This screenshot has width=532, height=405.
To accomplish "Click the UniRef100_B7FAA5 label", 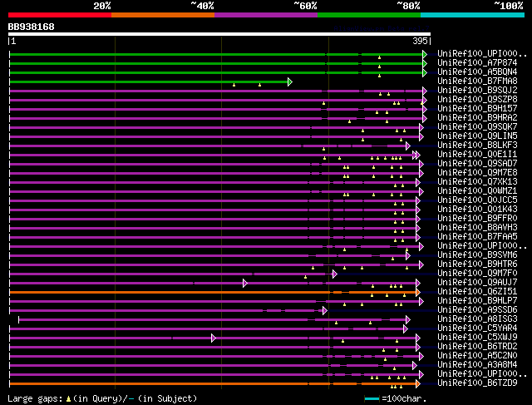I will pos(477,237).
